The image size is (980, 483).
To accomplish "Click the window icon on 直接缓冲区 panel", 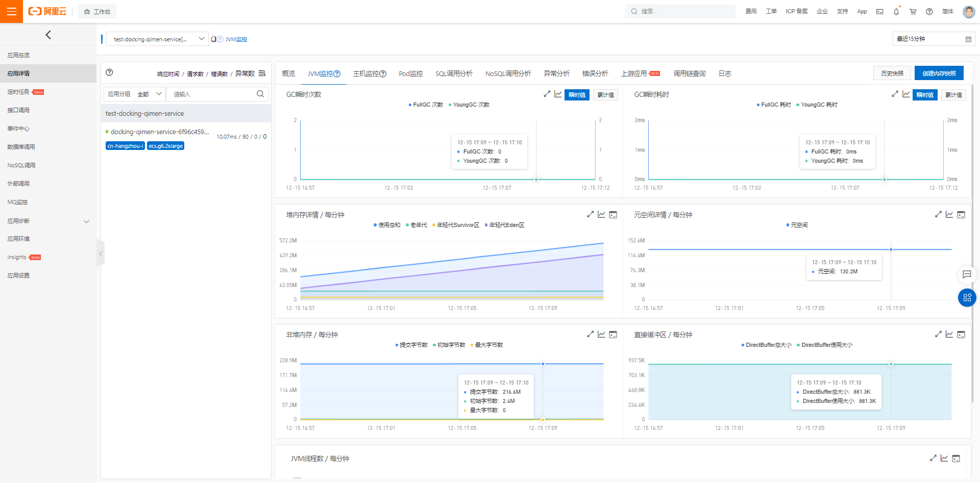I will point(961,335).
